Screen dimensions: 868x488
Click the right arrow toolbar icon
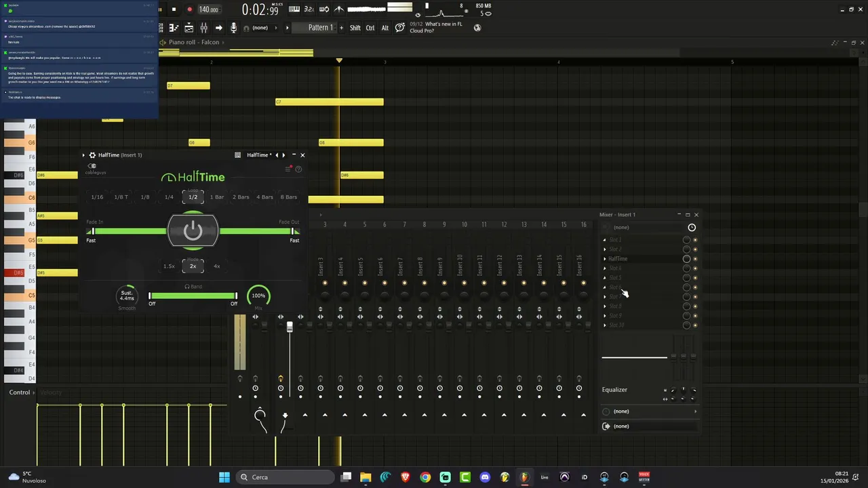tap(218, 28)
